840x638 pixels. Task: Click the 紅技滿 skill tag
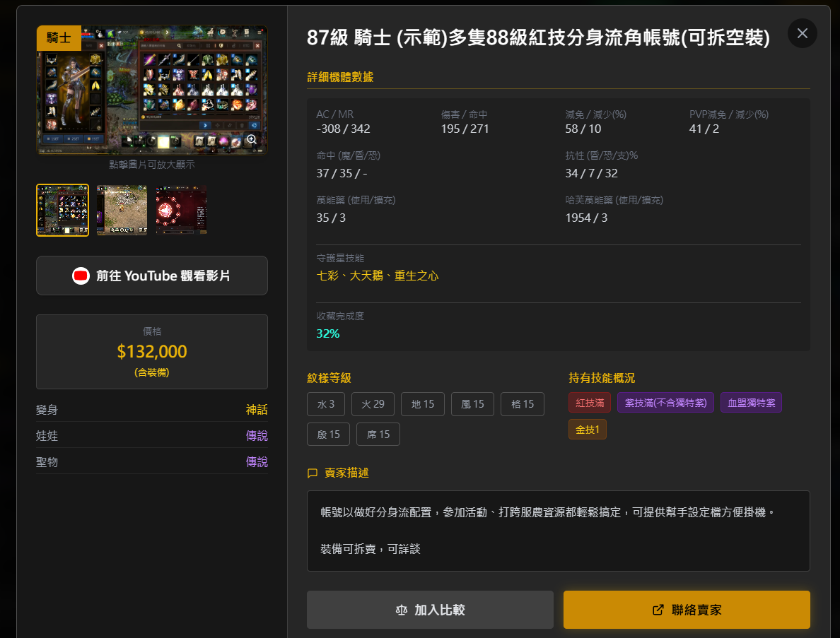[590, 403]
